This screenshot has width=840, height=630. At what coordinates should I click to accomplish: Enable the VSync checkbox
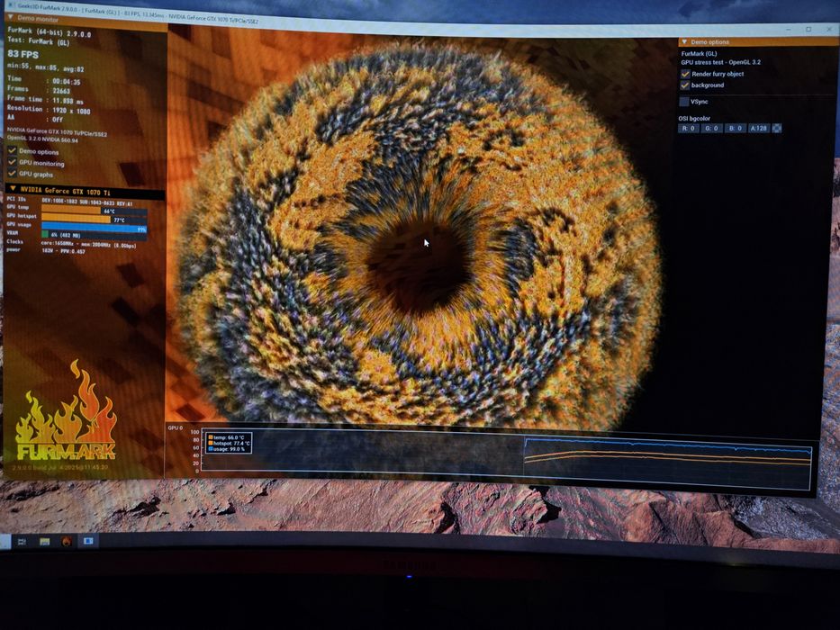684,101
